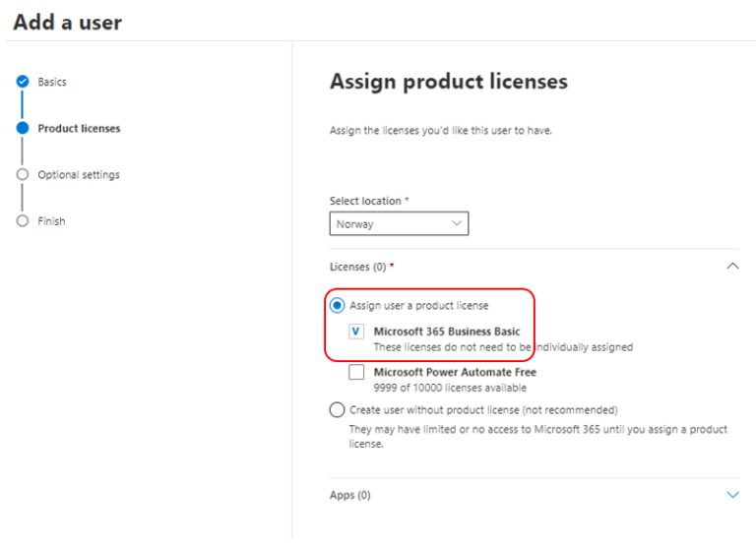Viewport: 756px width, 545px height.
Task: Go to the Finish step label
Action: 51,221
